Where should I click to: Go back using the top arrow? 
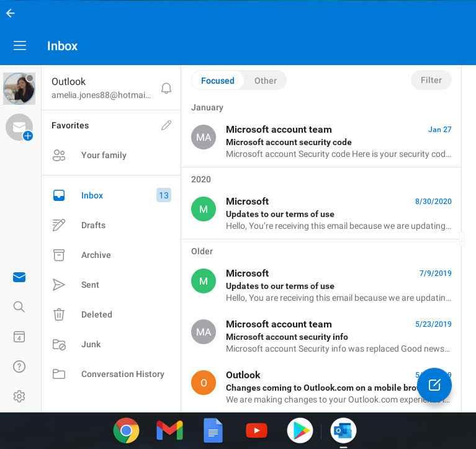(x=11, y=13)
